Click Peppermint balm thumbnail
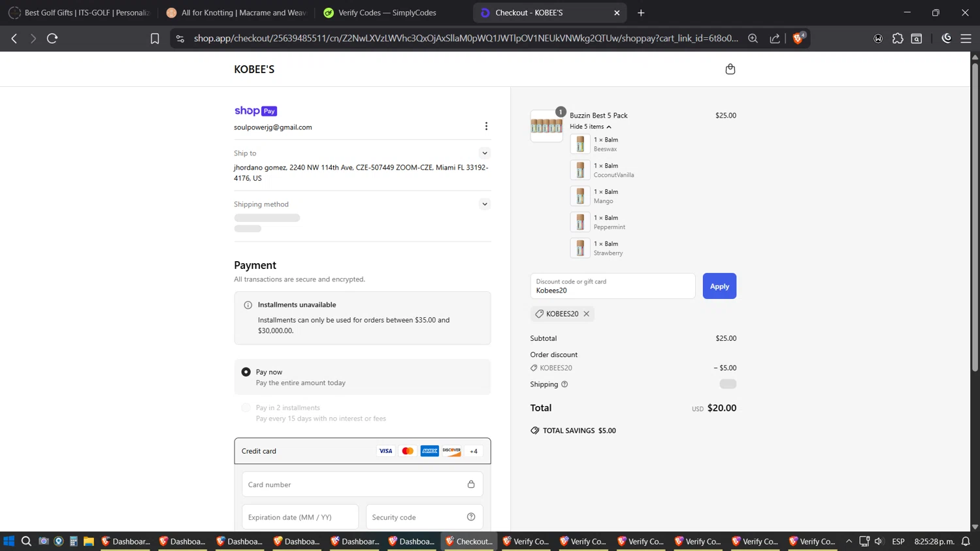980x551 pixels. click(x=580, y=222)
